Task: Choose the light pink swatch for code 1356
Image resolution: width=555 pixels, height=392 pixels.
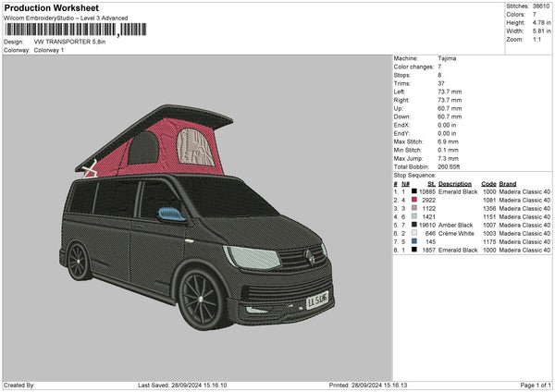Action: [413, 208]
